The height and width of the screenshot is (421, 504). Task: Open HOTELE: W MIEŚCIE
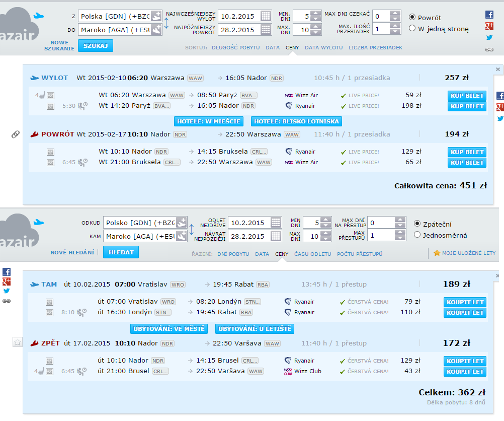pos(209,121)
